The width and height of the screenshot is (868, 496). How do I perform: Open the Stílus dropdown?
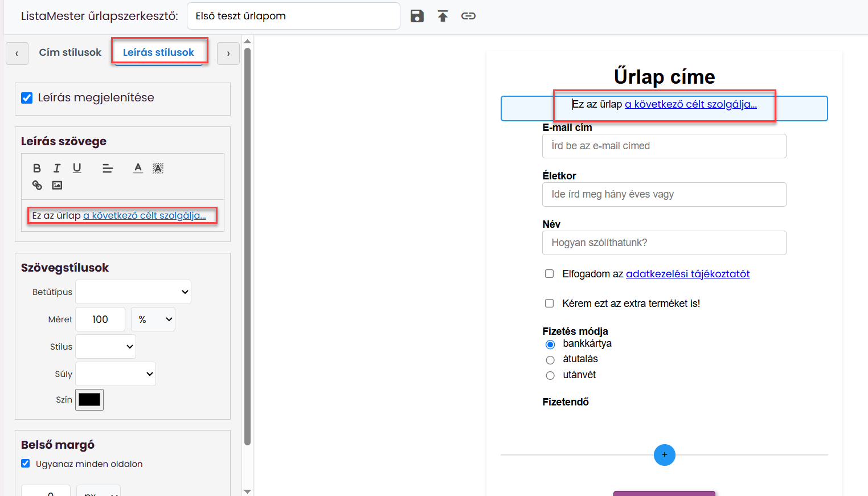pos(105,347)
